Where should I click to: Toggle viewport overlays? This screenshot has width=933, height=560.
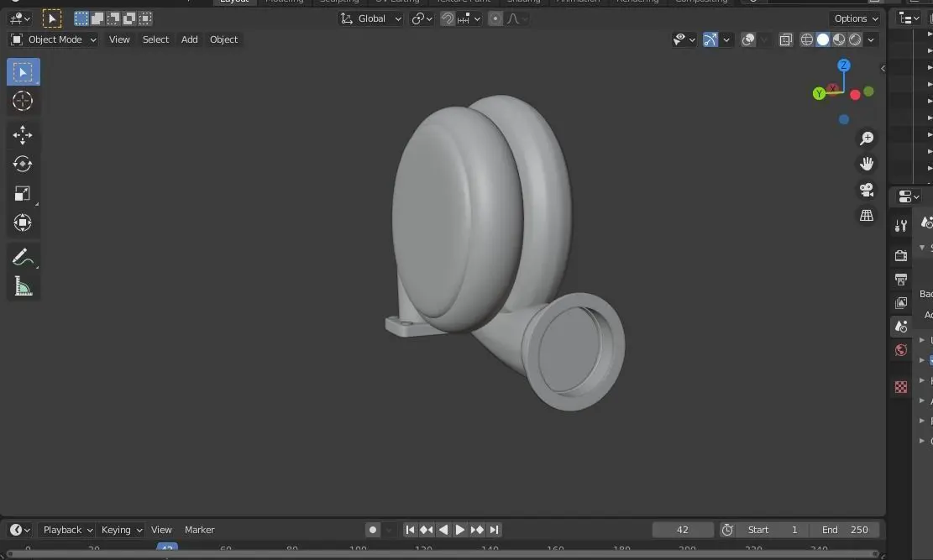[748, 39]
